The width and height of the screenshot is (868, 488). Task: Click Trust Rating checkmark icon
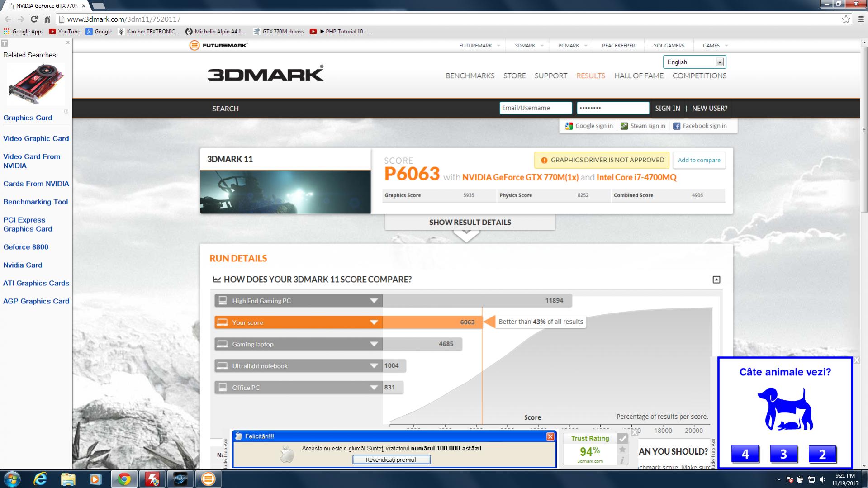622,438
